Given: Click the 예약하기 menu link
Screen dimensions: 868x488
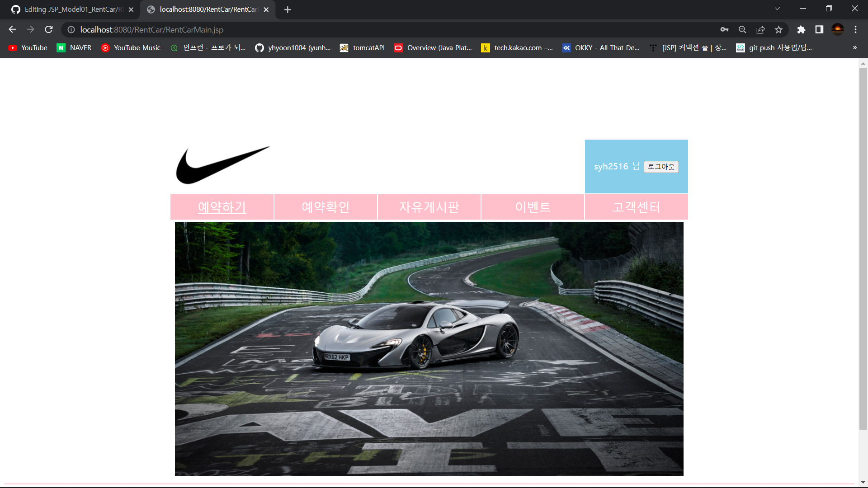Looking at the screenshot, I should point(222,207).
